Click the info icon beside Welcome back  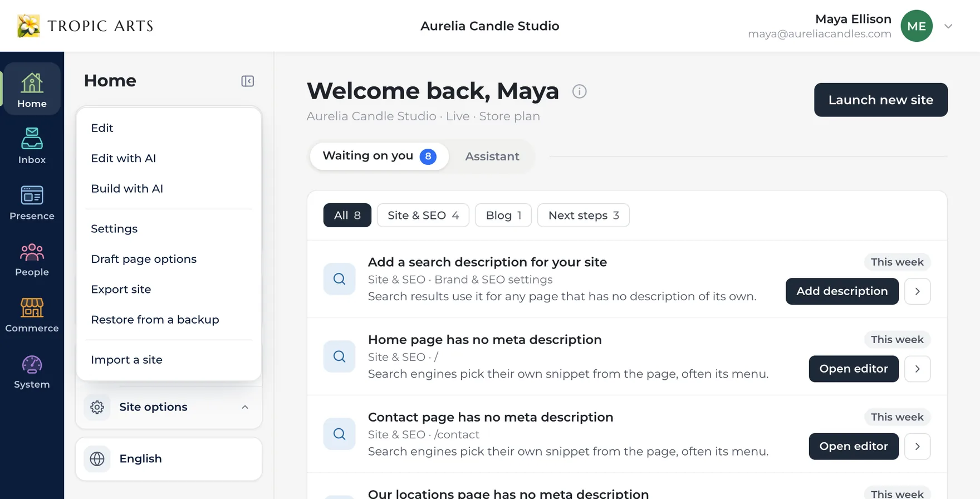pos(580,91)
